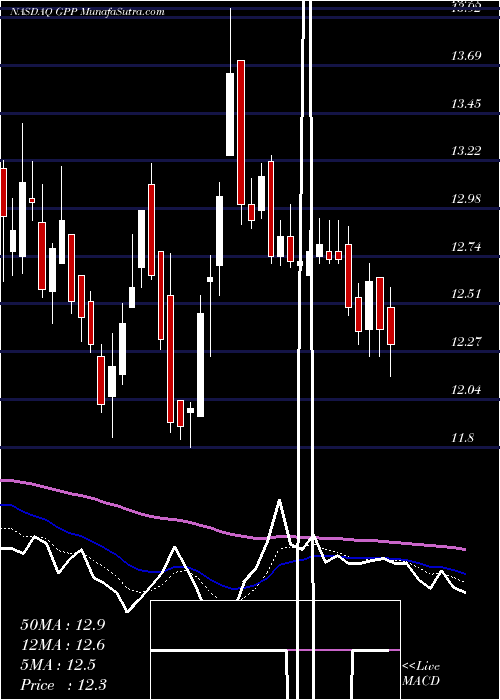Screen dimensions: 500x700
Task: Click the 12.51 price axis label
Action: pyautogui.click(x=467, y=294)
